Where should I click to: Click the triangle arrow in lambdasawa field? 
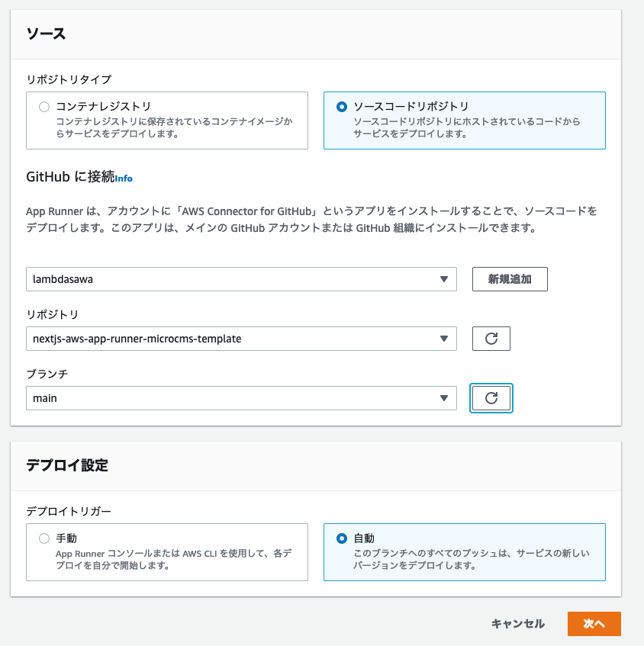(444, 279)
